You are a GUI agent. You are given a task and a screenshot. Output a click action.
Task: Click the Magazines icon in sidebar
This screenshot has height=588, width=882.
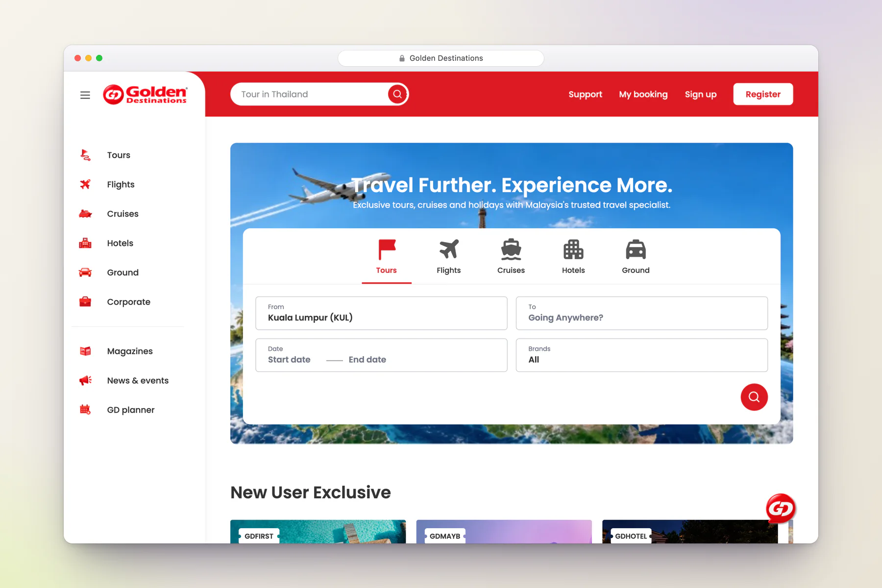click(x=85, y=351)
